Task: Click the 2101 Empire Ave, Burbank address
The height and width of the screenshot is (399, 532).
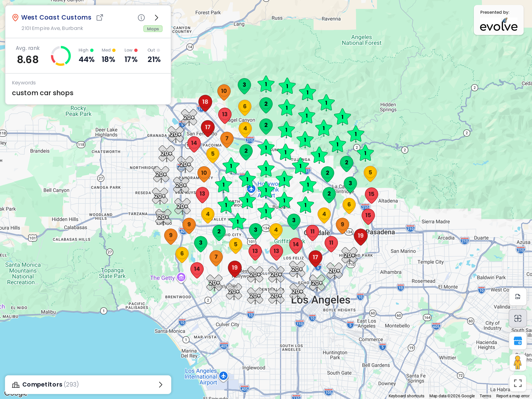Action: tap(52, 28)
